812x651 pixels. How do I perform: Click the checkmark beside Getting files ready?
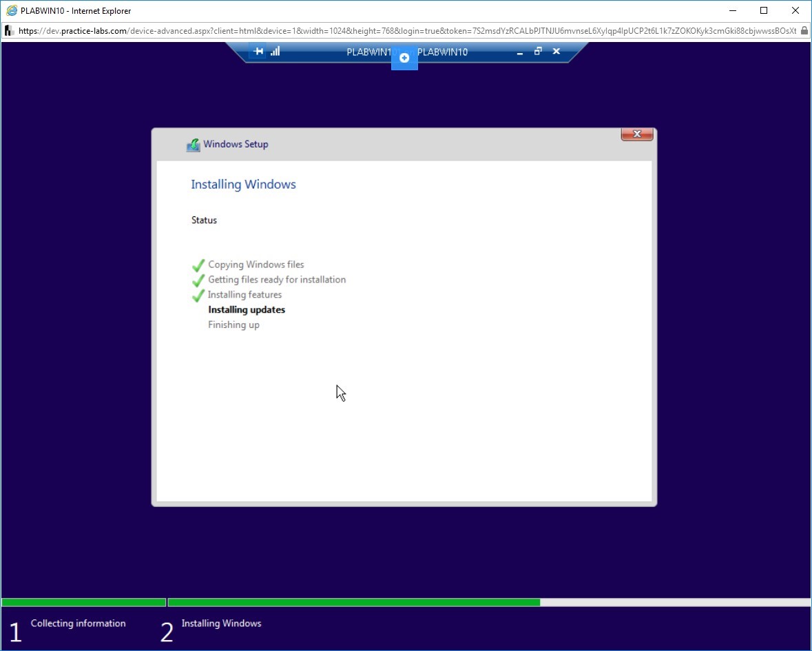198,280
